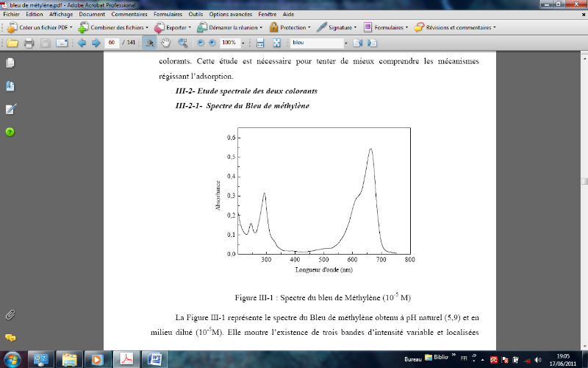This screenshot has width=588, height=368.
Task: Activate the Select tool cursor icon
Action: click(x=149, y=43)
